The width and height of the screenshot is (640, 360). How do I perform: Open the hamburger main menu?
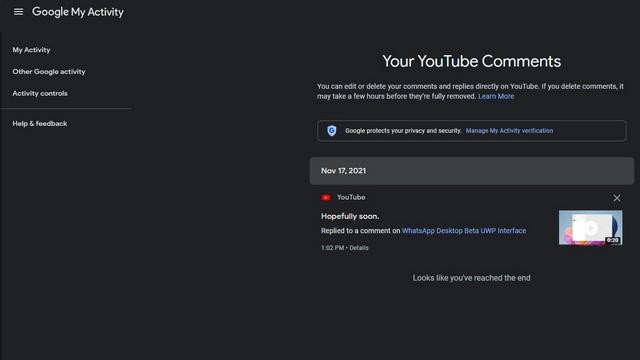point(18,12)
